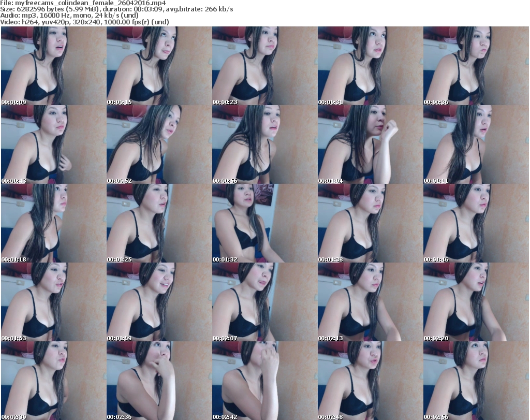
Task: Open the frame at timestamp 00:01:11
Action: (x=476, y=144)
